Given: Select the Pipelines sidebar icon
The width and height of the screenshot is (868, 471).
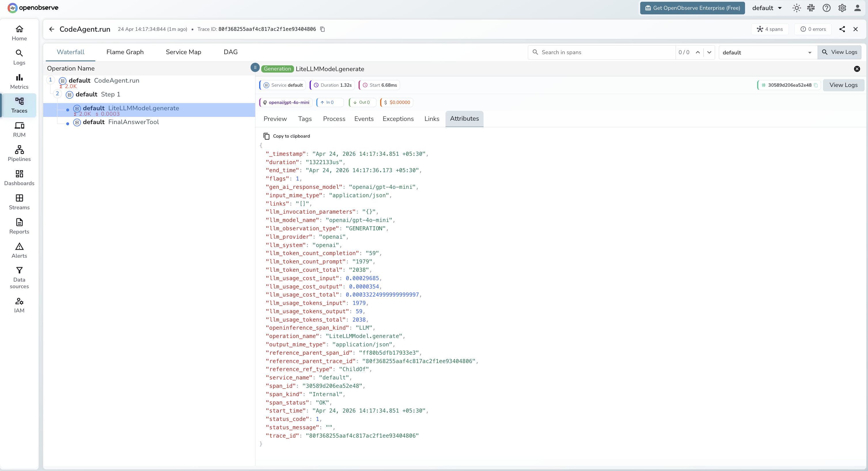Looking at the screenshot, I should [x=19, y=153].
